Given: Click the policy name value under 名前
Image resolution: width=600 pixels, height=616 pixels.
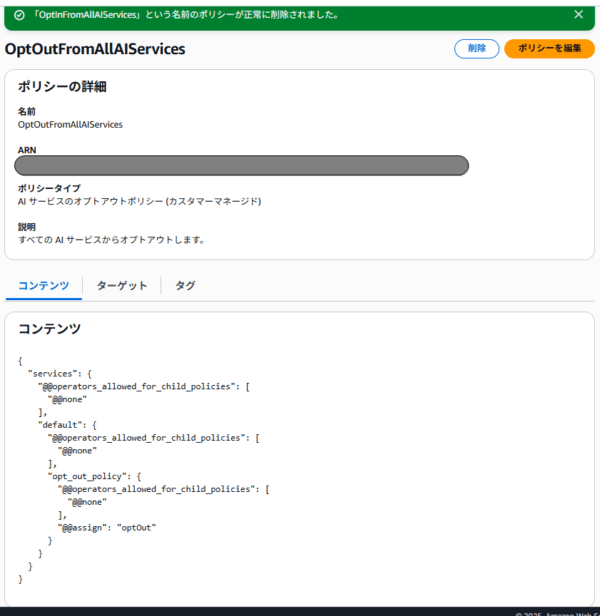Looking at the screenshot, I should click(x=70, y=125).
